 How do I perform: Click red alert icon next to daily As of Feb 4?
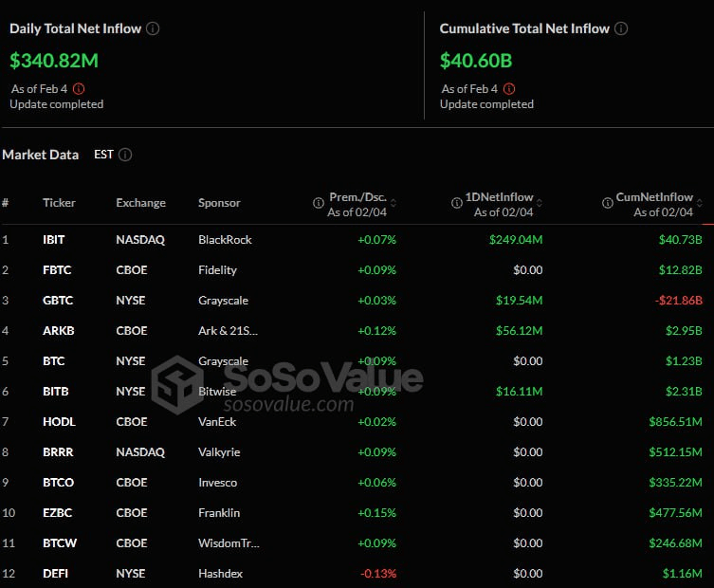(x=79, y=89)
